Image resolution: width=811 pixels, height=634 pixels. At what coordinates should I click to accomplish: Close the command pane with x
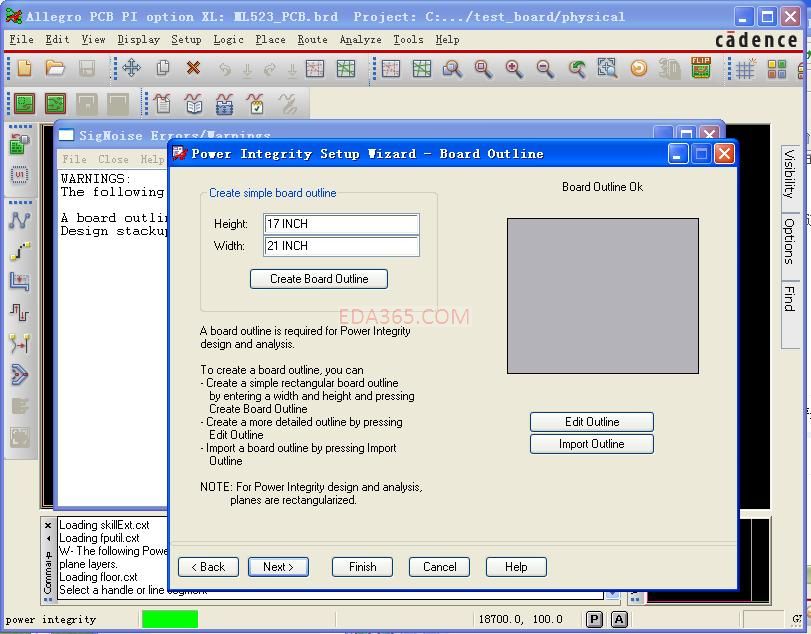(48, 525)
